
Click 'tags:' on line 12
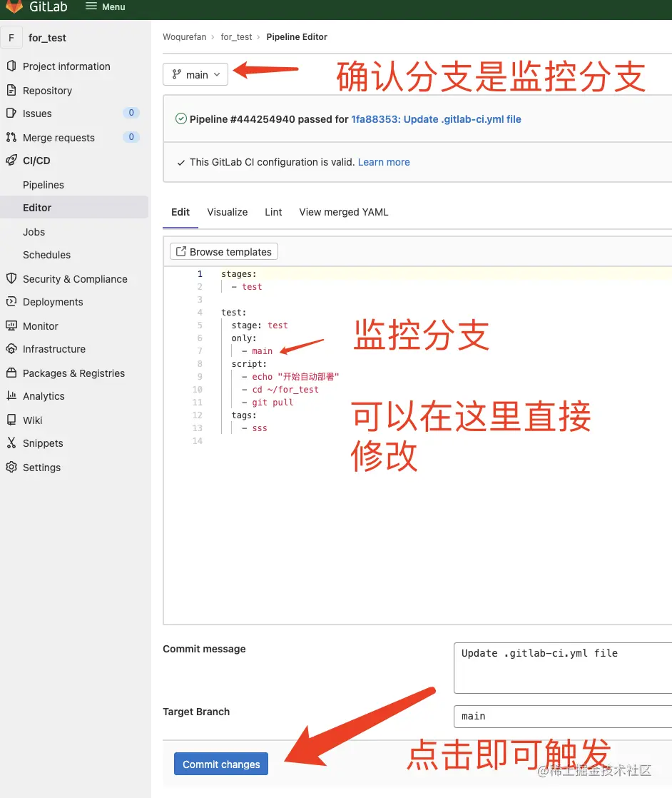(244, 415)
